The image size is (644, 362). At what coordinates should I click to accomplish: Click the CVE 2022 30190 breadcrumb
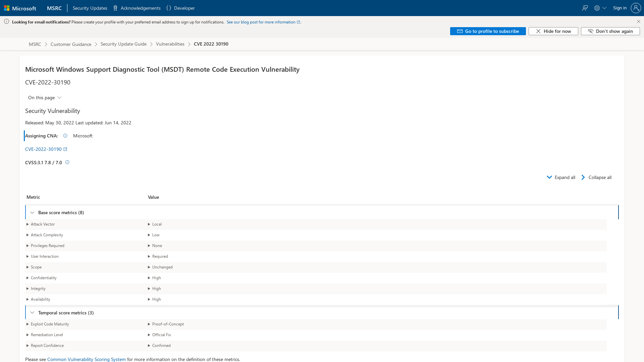211,44
